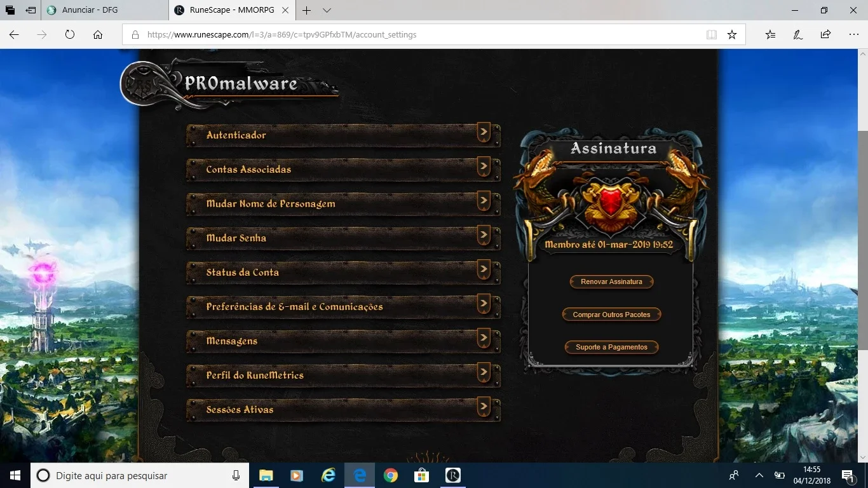Click the Suporte a Pagamentos button
The image size is (868, 488).
[x=611, y=348]
